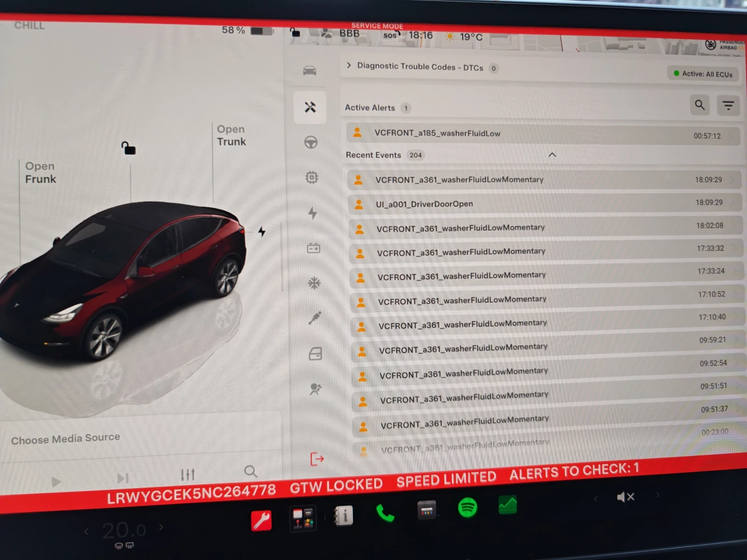
Task: Tap the 20.0 temperature setting
Action: pos(124,530)
